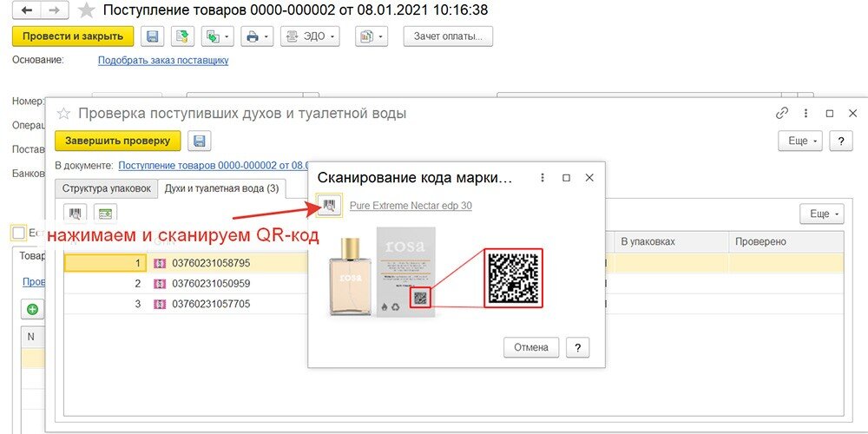Add the document to favorites with the star

point(86,10)
